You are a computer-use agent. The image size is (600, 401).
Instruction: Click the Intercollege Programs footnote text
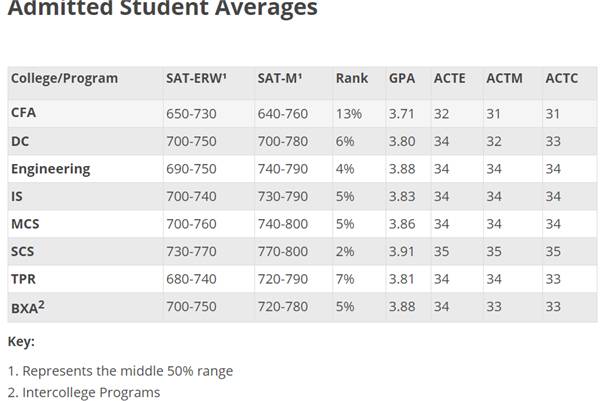click(91, 392)
